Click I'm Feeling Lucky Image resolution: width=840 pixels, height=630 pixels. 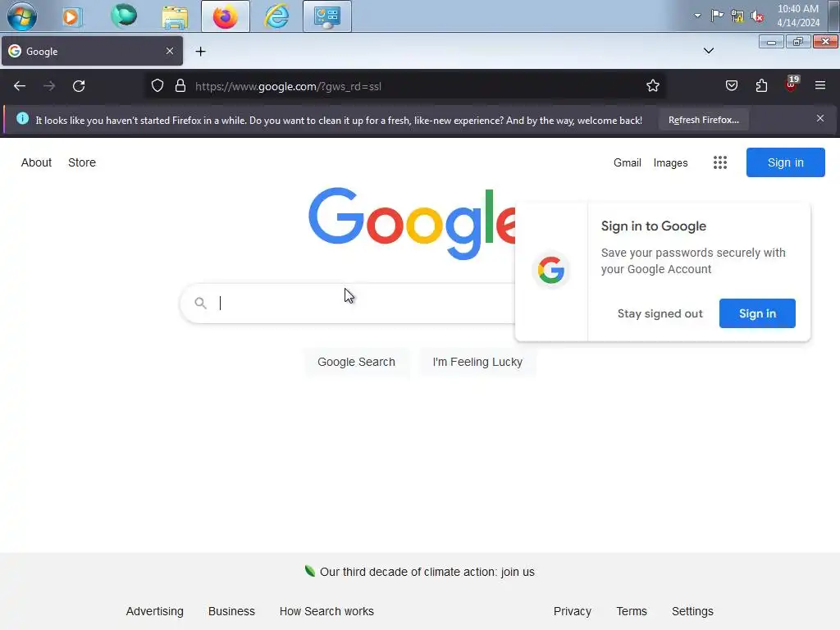477,362
